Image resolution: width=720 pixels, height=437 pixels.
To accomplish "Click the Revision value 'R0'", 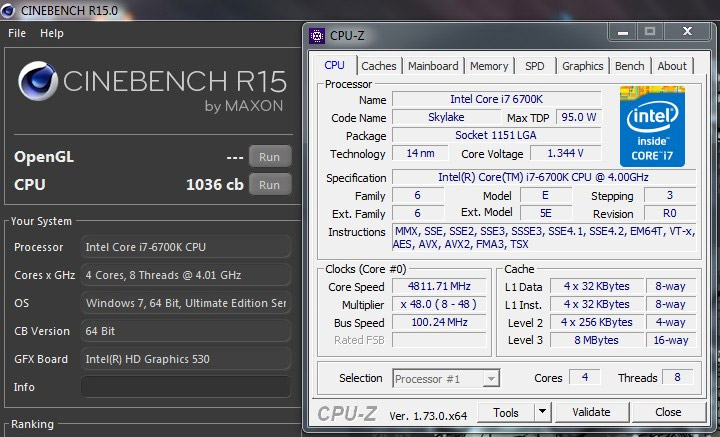I will (x=670, y=213).
